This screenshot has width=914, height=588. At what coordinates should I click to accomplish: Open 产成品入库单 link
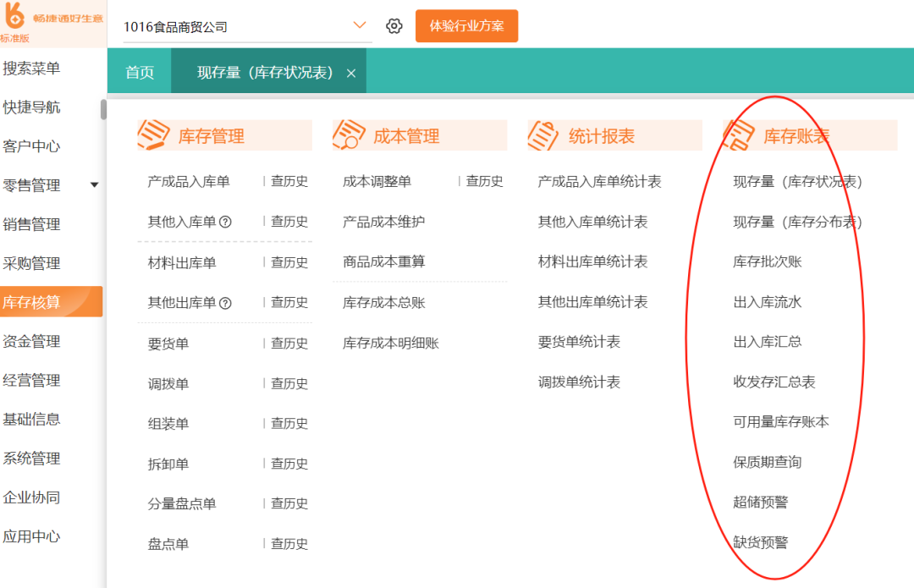(189, 182)
